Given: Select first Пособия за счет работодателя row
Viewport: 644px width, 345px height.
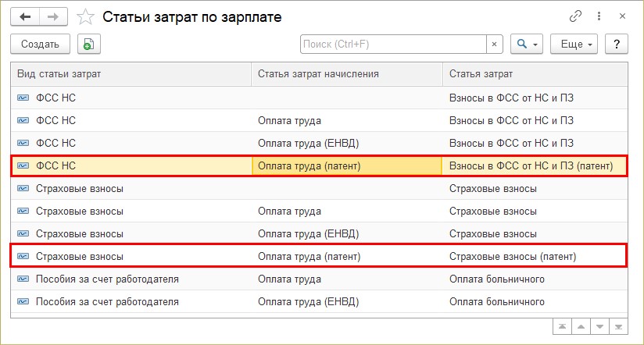Looking at the screenshot, I should tap(319, 279).
